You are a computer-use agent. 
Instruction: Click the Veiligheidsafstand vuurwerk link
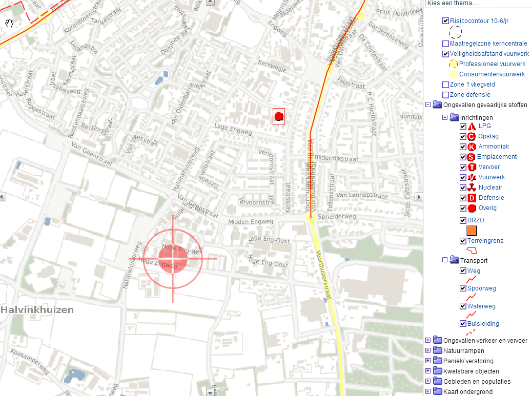point(489,54)
